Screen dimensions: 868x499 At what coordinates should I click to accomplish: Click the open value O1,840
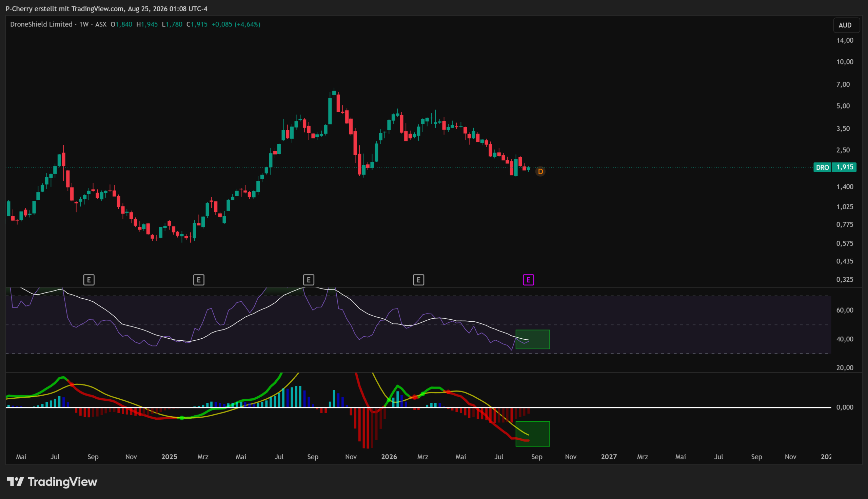pos(121,24)
